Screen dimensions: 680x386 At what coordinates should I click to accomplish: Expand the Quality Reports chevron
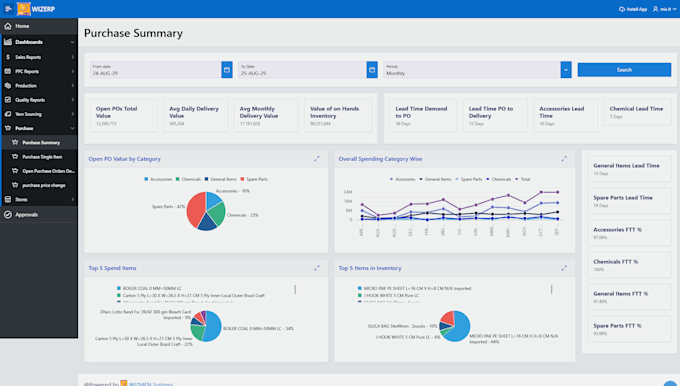pyautogui.click(x=72, y=100)
